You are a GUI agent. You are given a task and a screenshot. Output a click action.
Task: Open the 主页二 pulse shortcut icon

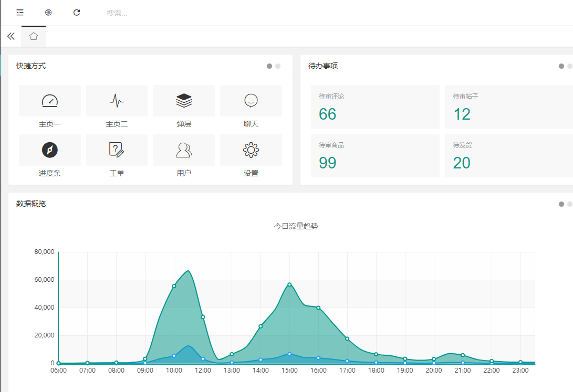pos(117,101)
